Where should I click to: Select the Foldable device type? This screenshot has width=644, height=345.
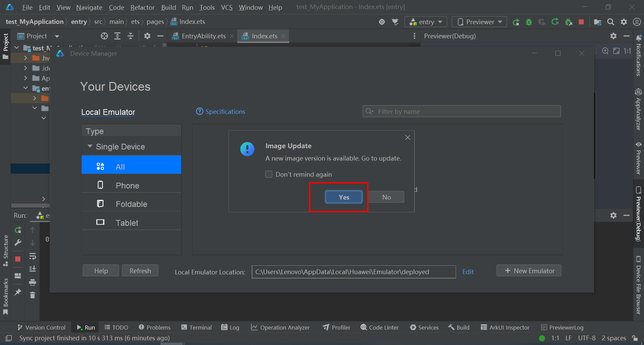[x=131, y=204]
